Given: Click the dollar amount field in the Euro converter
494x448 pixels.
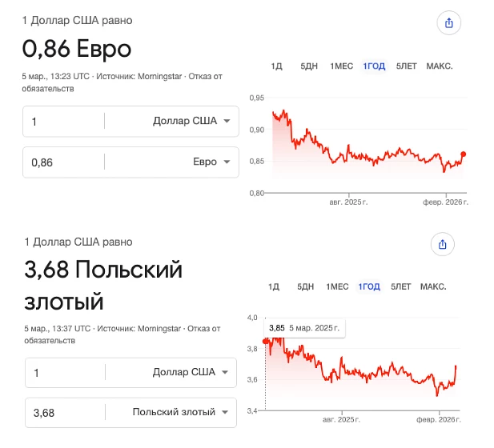Looking at the screenshot, I should (x=64, y=121).
